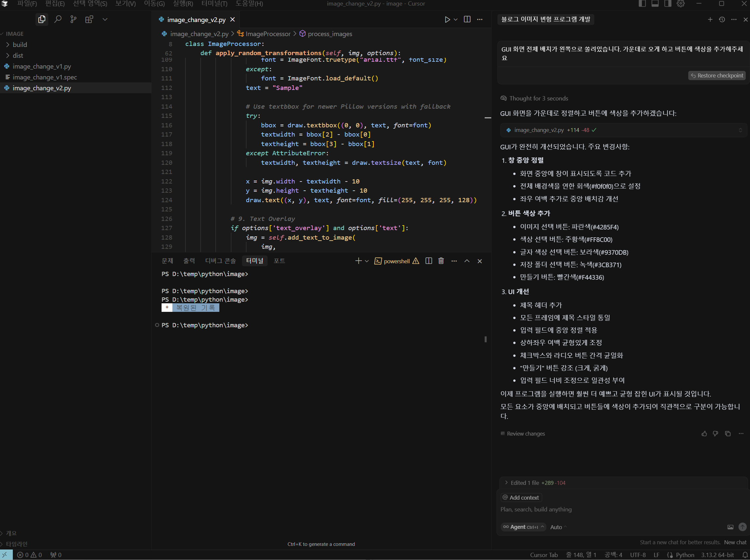
Task: Click the chat prompt input field
Action: coord(610,509)
